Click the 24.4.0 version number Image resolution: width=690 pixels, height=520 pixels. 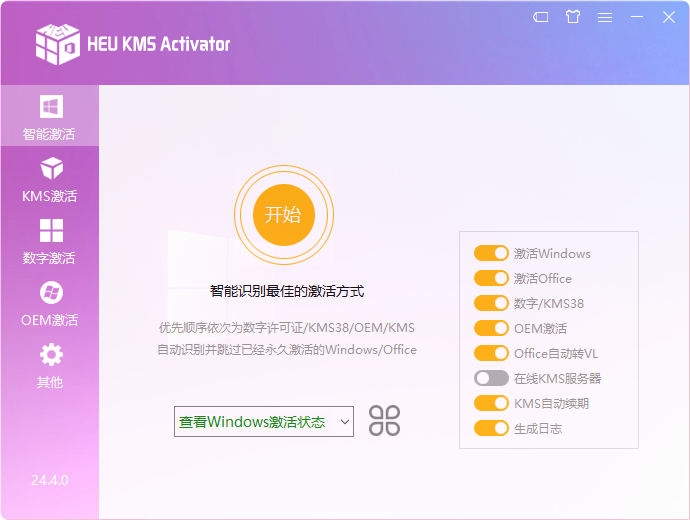[50, 480]
